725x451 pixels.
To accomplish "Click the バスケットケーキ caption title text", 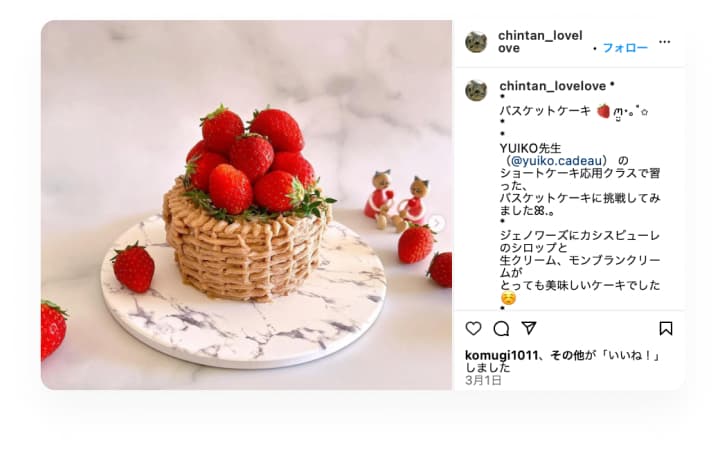I will pyautogui.click(x=545, y=111).
